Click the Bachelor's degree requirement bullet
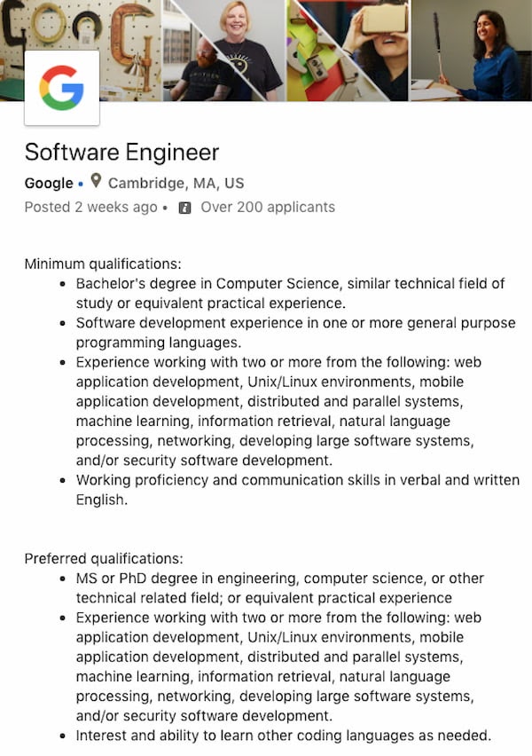 pyautogui.click(x=290, y=293)
